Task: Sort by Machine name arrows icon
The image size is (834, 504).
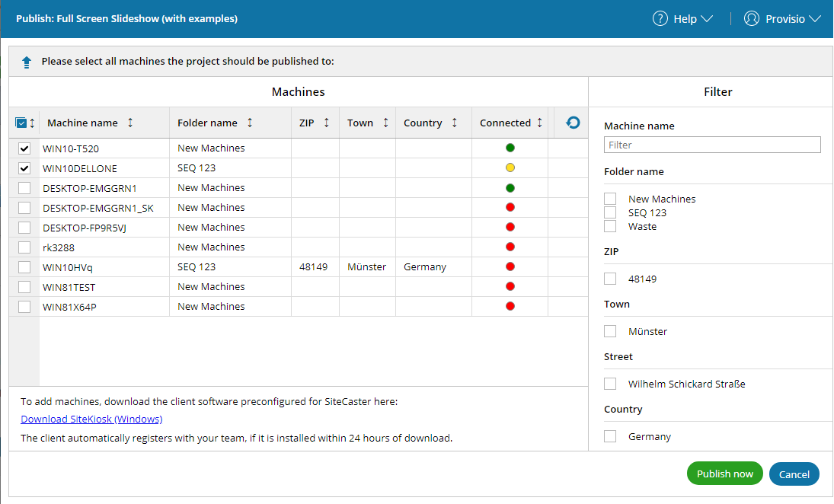Action: point(130,123)
